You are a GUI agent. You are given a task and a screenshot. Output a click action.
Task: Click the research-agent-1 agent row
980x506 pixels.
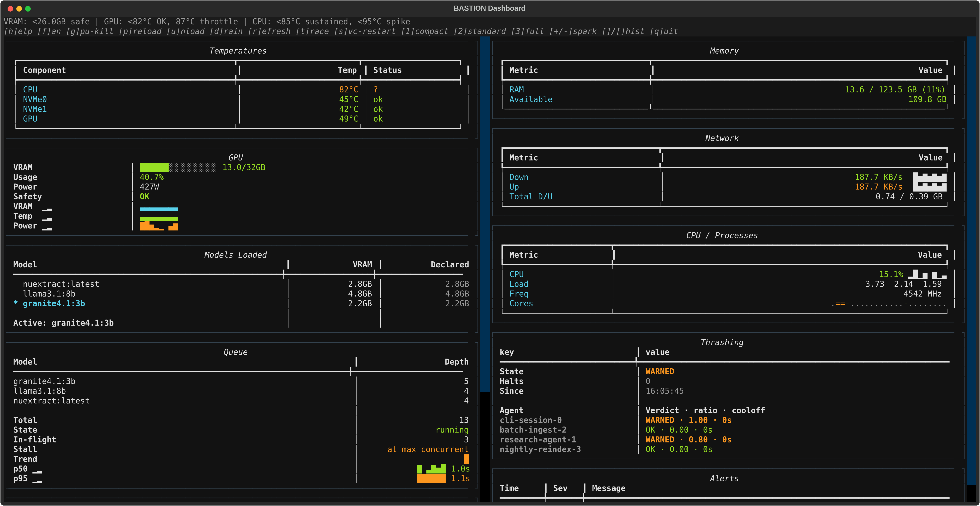coord(724,439)
